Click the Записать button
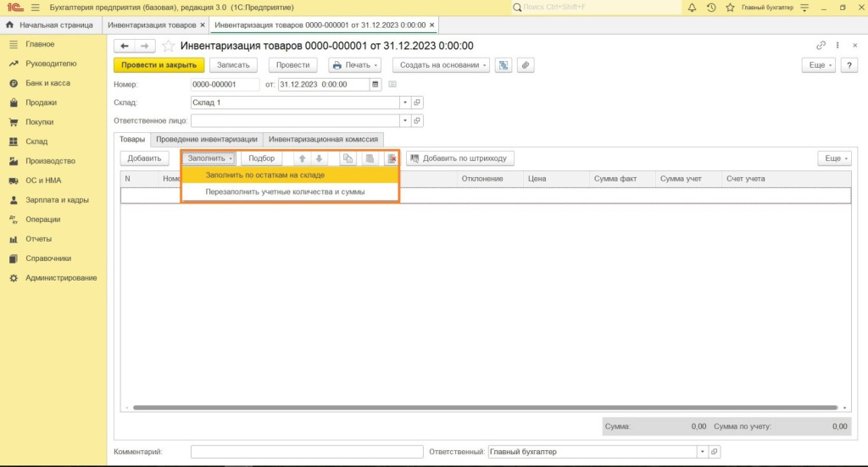 click(233, 64)
